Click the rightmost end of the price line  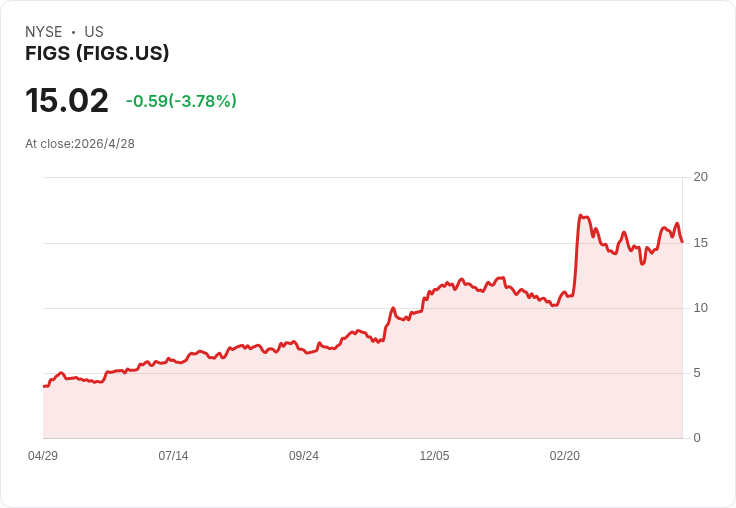682,241
